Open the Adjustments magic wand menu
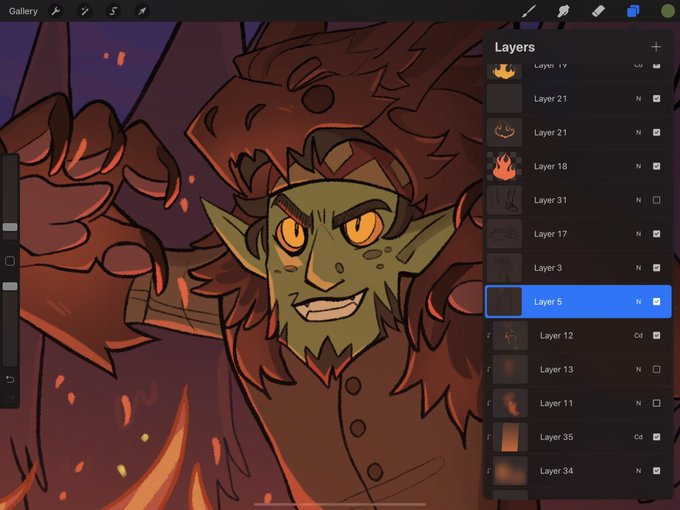 (x=85, y=11)
